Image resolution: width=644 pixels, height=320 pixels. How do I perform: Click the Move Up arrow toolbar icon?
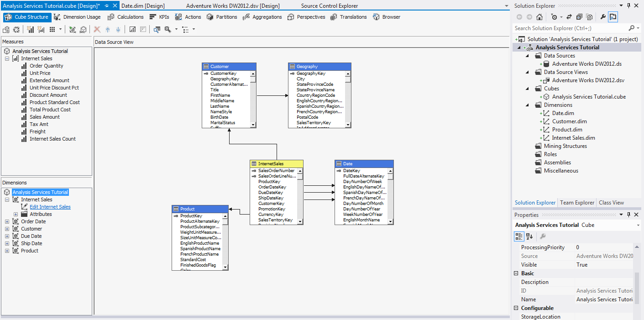(108, 29)
